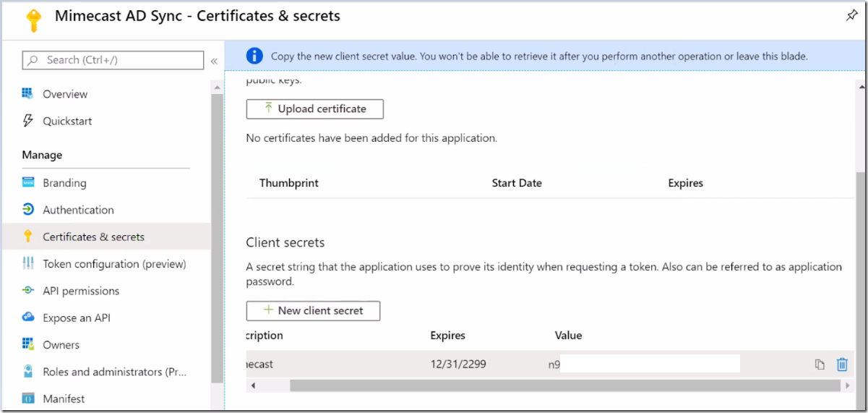Click the search magnifier icon

point(34,60)
